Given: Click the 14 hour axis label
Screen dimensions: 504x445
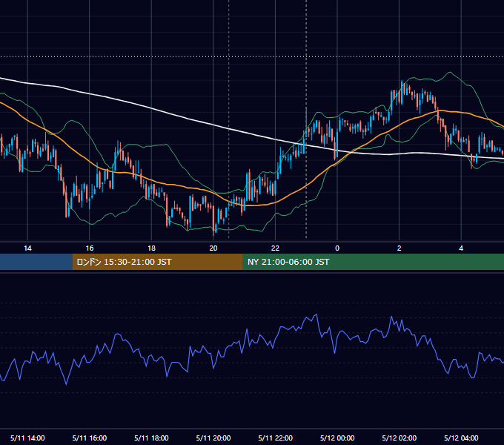Looking at the screenshot, I should (x=27, y=248).
